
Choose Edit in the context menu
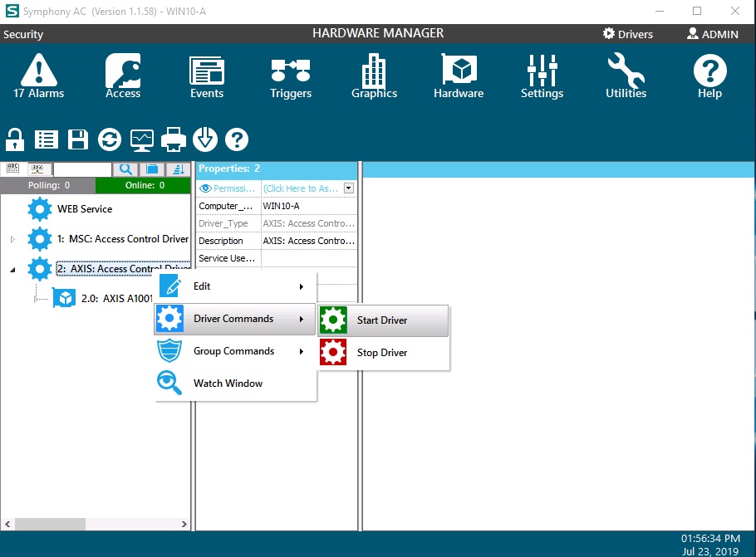point(235,286)
